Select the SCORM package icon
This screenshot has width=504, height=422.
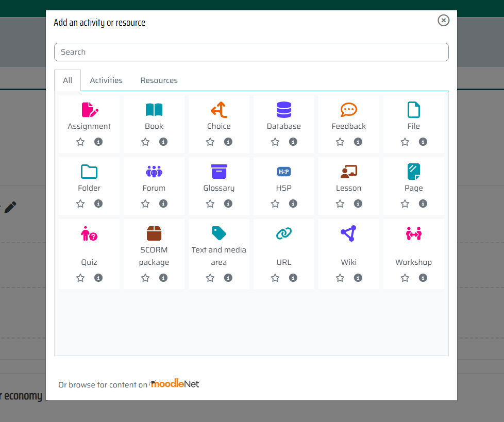[x=154, y=233]
